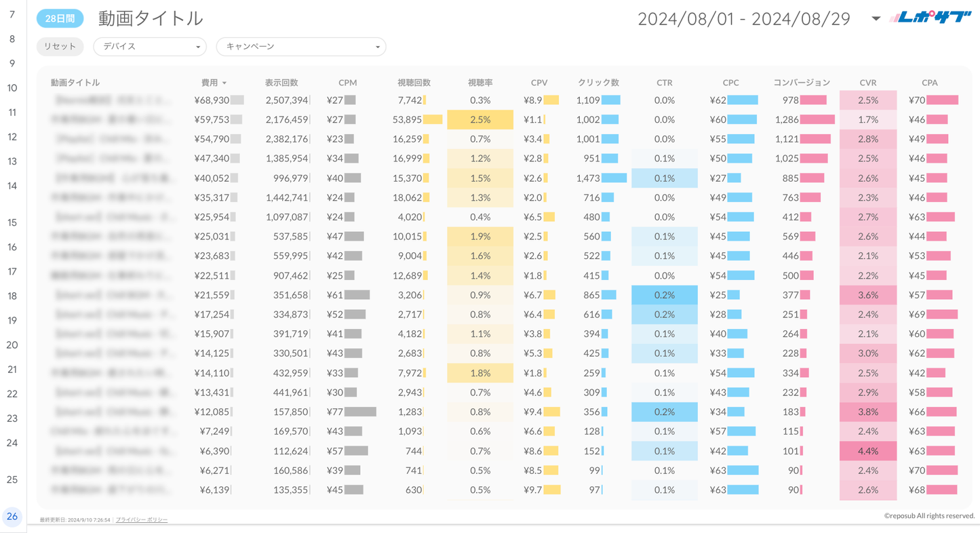
Task: Sort by the CPV column header
Action: [x=539, y=83]
